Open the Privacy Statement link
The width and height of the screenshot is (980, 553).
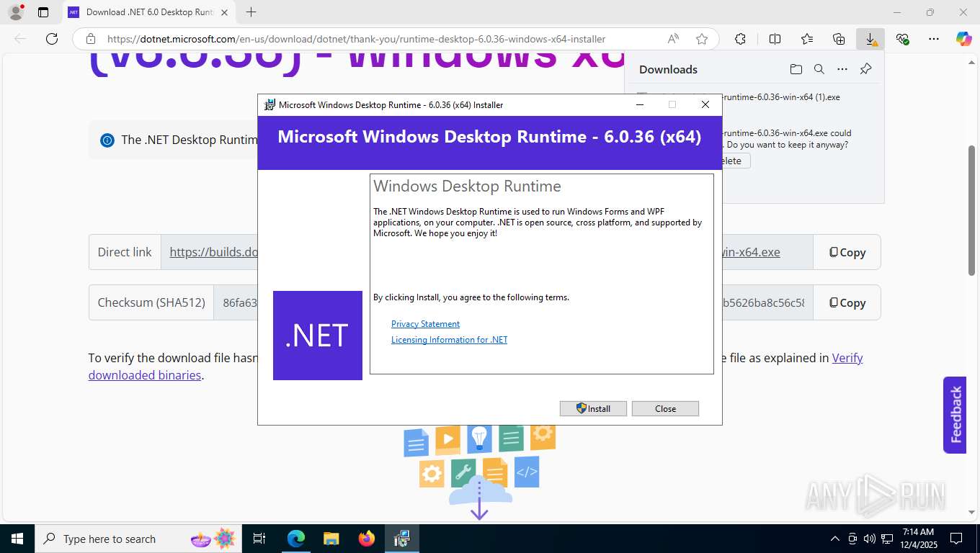pos(425,324)
